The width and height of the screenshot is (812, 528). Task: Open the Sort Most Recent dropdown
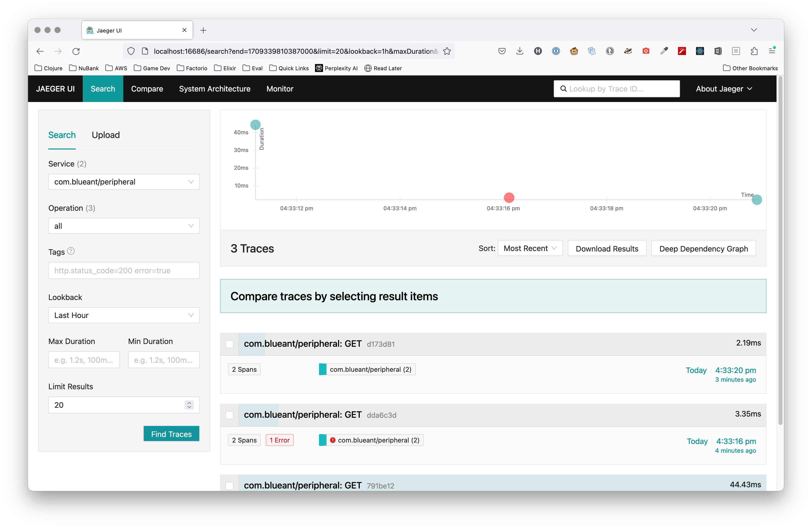pos(530,248)
